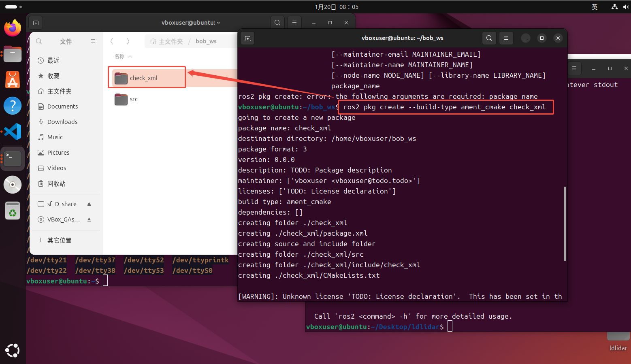This screenshot has width=631, height=364.
Task: Go back with the Files back arrow
Action: pyautogui.click(x=112, y=41)
